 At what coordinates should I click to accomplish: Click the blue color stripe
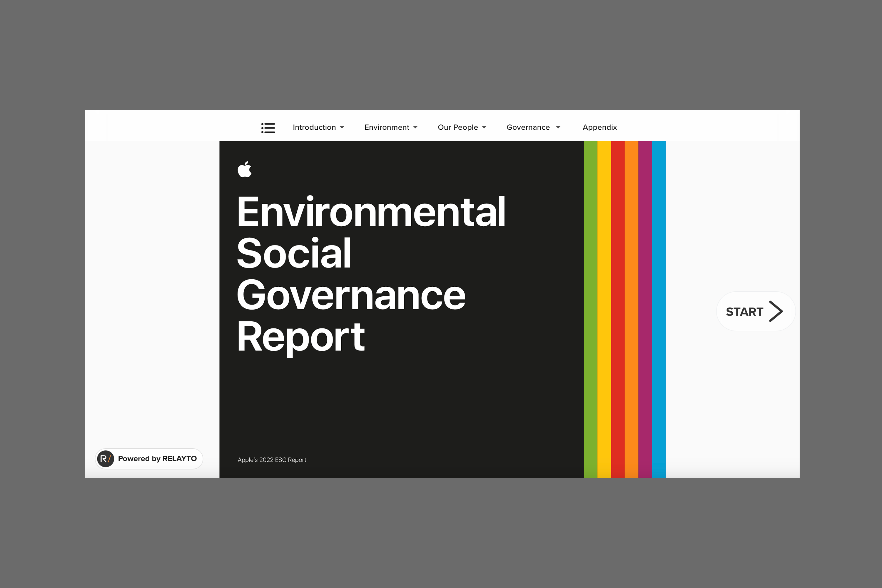click(x=659, y=309)
